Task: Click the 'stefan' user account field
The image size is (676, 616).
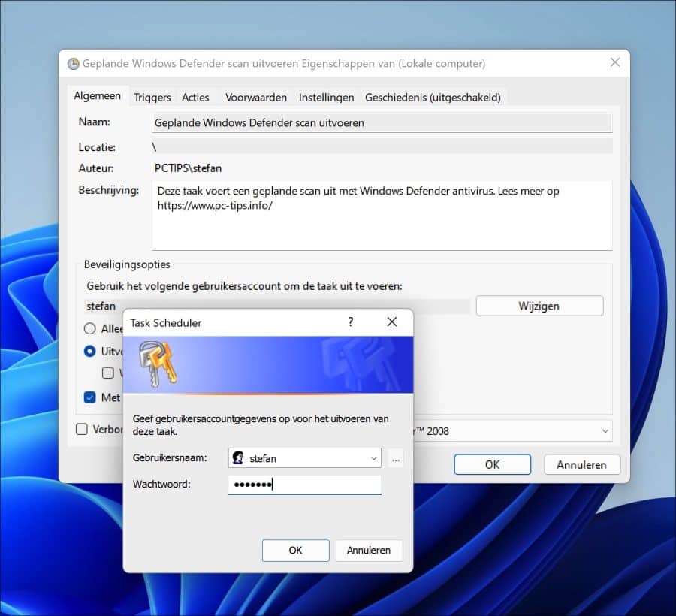Action: [276, 306]
